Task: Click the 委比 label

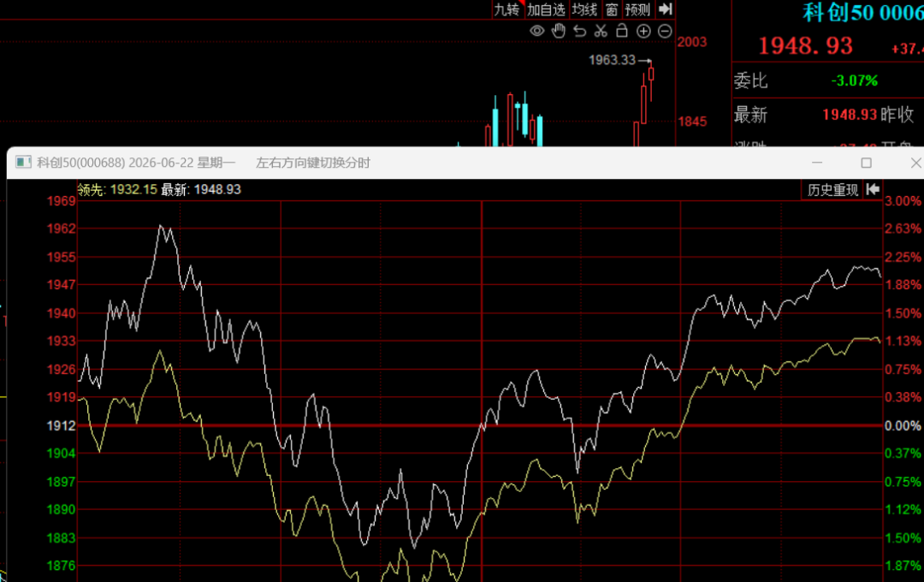Action: coord(751,80)
